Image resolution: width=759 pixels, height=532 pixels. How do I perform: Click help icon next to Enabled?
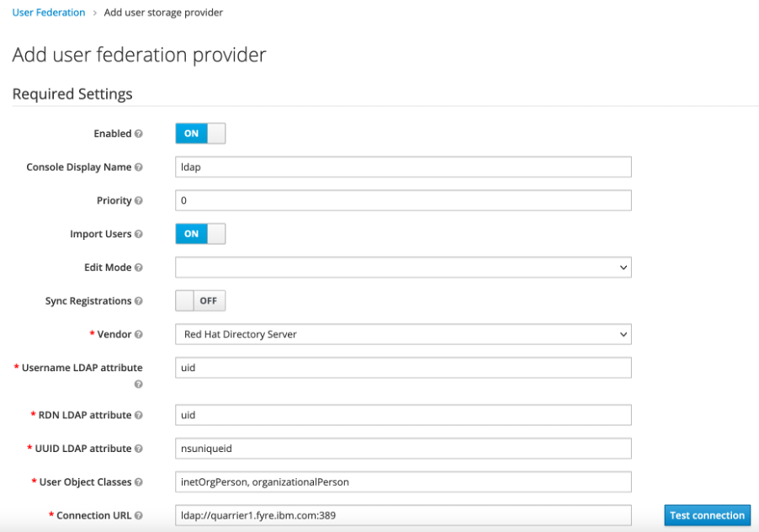139,134
